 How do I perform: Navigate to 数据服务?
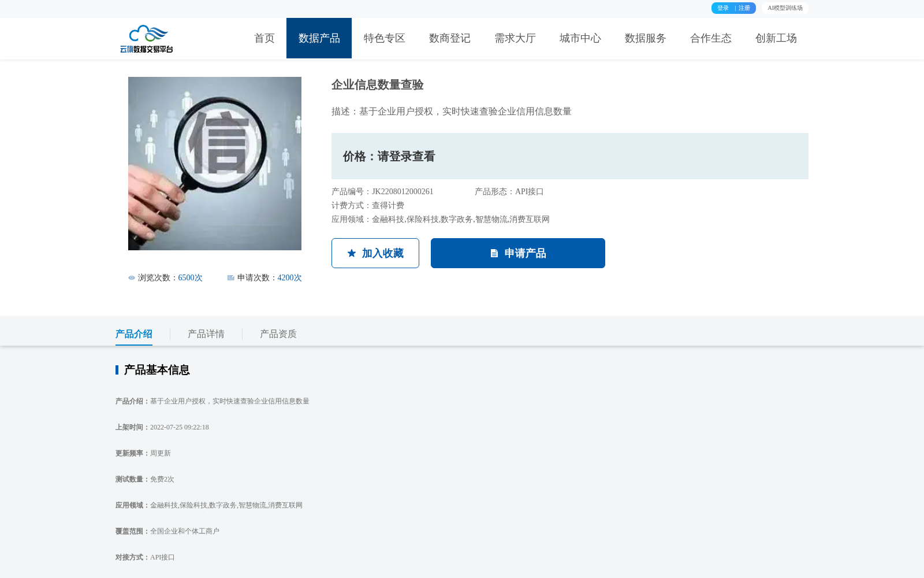click(645, 38)
